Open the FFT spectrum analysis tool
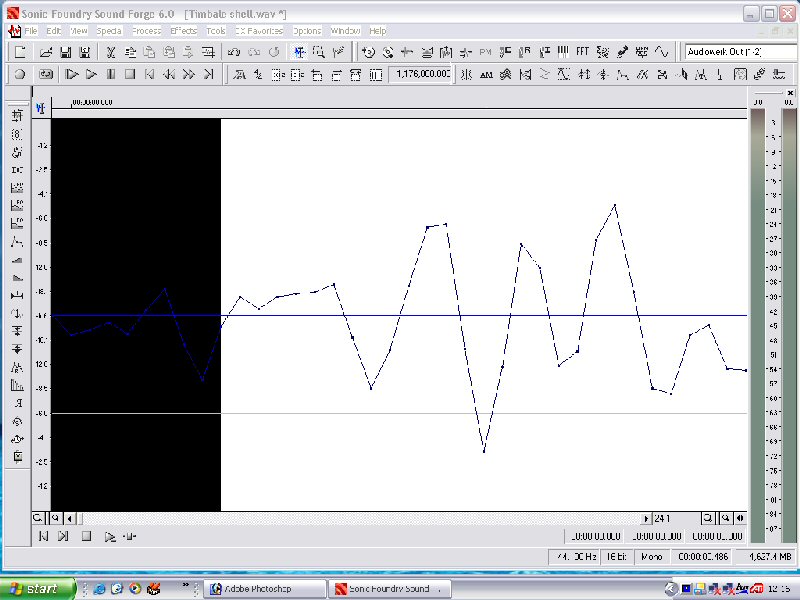This screenshot has width=800, height=600. pyautogui.click(x=582, y=52)
